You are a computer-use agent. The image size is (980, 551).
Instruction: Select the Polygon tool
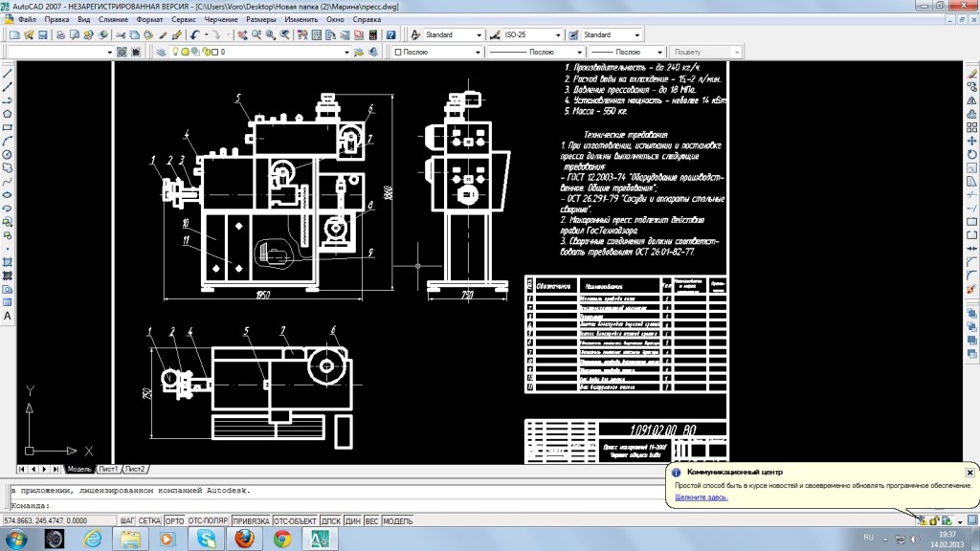(8, 115)
